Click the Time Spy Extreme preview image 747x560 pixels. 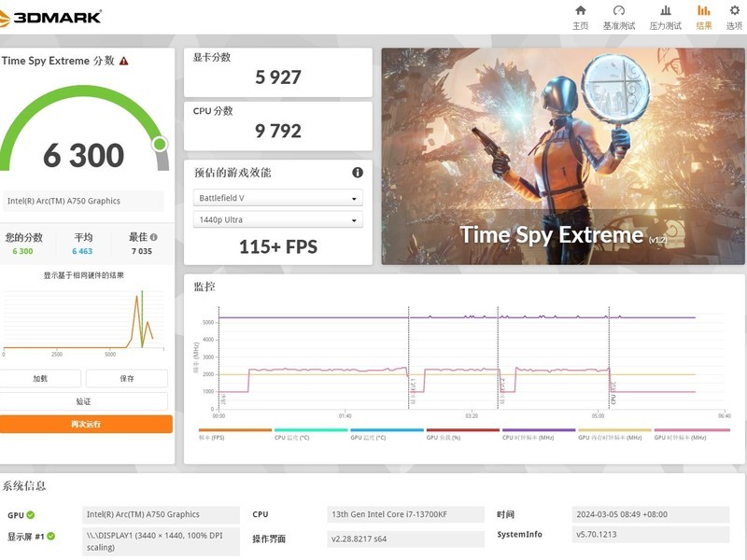[563, 156]
